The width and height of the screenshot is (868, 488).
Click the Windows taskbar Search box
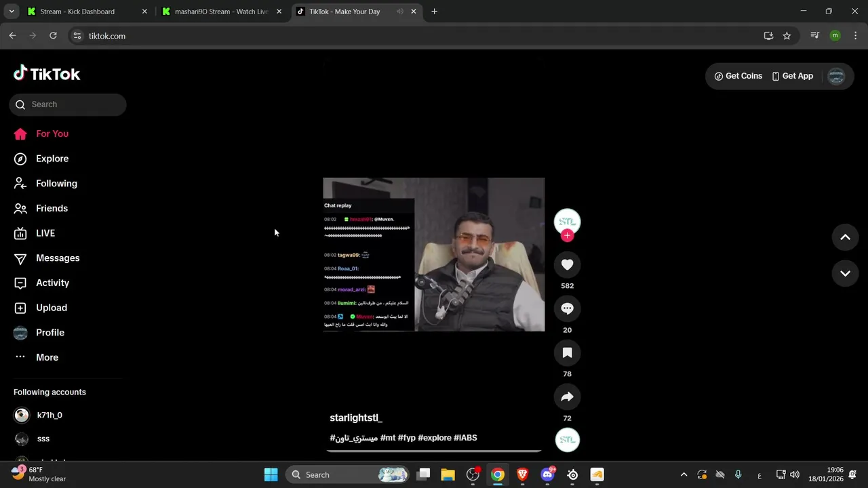pyautogui.click(x=347, y=474)
